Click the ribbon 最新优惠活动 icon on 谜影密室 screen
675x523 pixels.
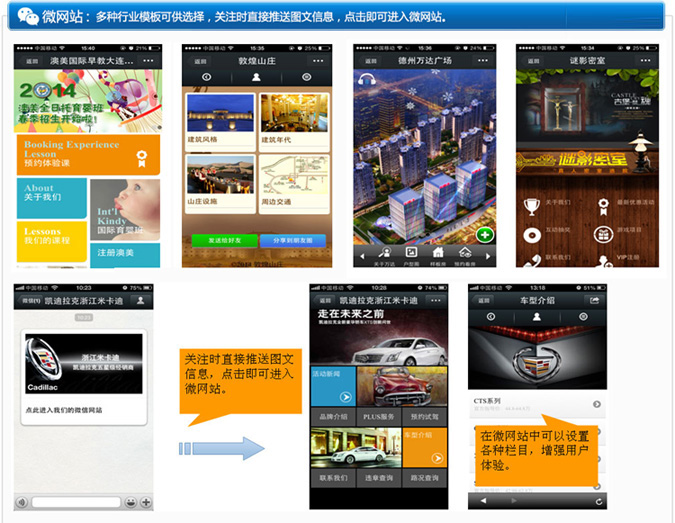[604, 207]
